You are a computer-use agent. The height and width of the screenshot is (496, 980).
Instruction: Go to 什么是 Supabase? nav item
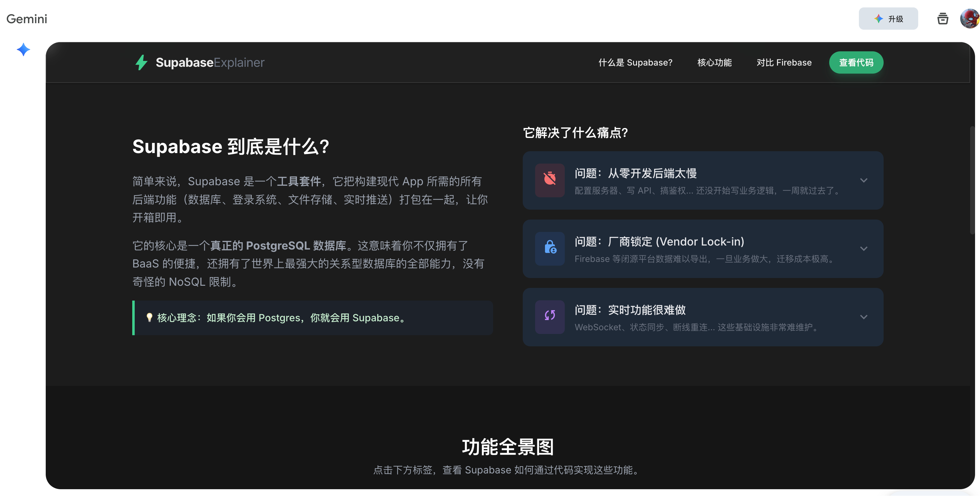pos(635,62)
